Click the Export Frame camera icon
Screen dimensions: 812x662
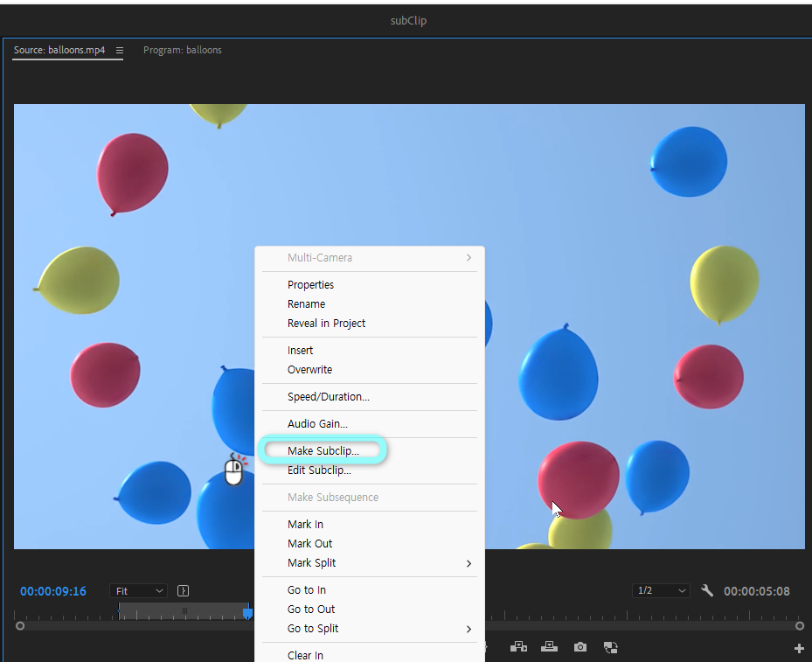pos(580,647)
